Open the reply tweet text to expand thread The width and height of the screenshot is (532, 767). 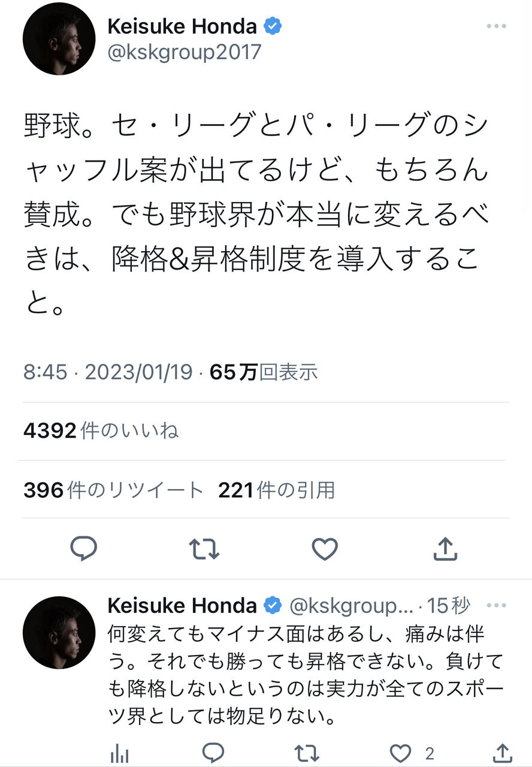pos(306,674)
